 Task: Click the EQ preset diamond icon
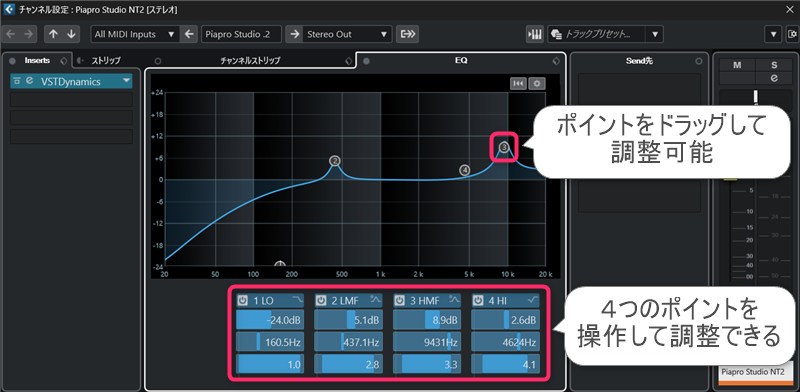(x=556, y=61)
